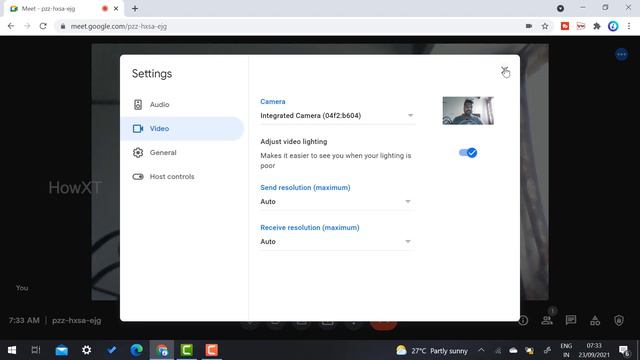The width and height of the screenshot is (640, 360).
Task: Open the Activities icon
Action: tap(595, 321)
